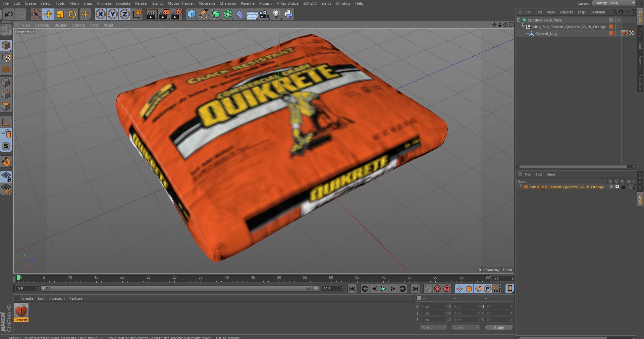The image size is (644, 339).
Task: Select Polygons mode
Action: (6, 106)
